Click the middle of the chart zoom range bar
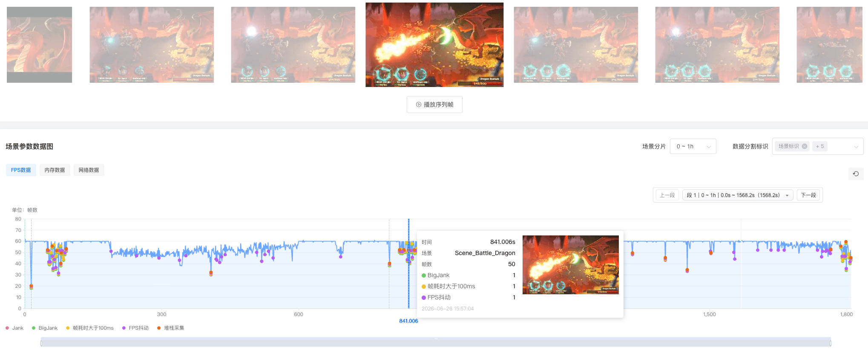The width and height of the screenshot is (868, 351). click(x=436, y=342)
